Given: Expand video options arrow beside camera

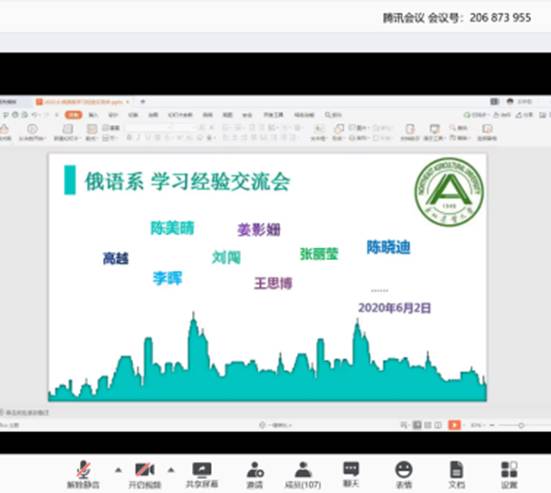Looking at the screenshot, I should coord(171,470).
